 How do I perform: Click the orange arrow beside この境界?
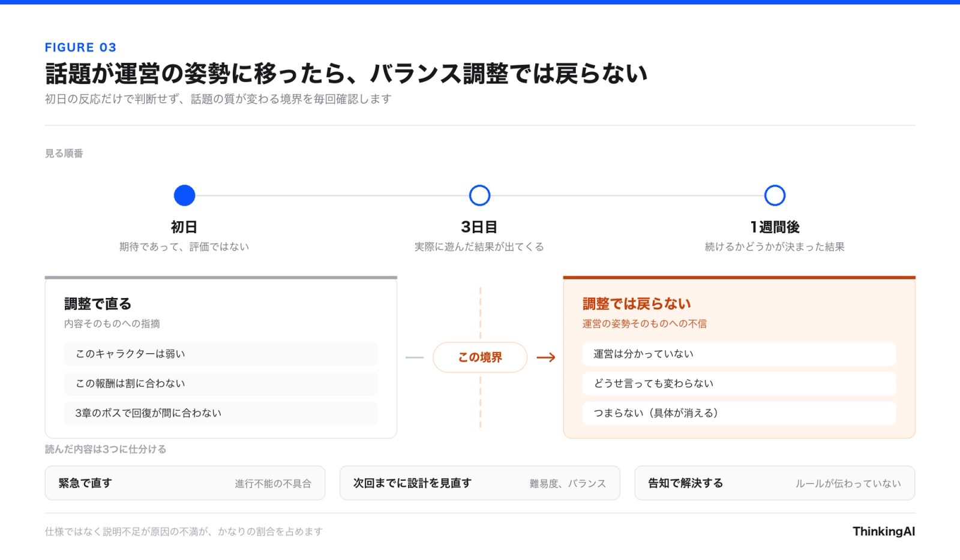click(546, 357)
